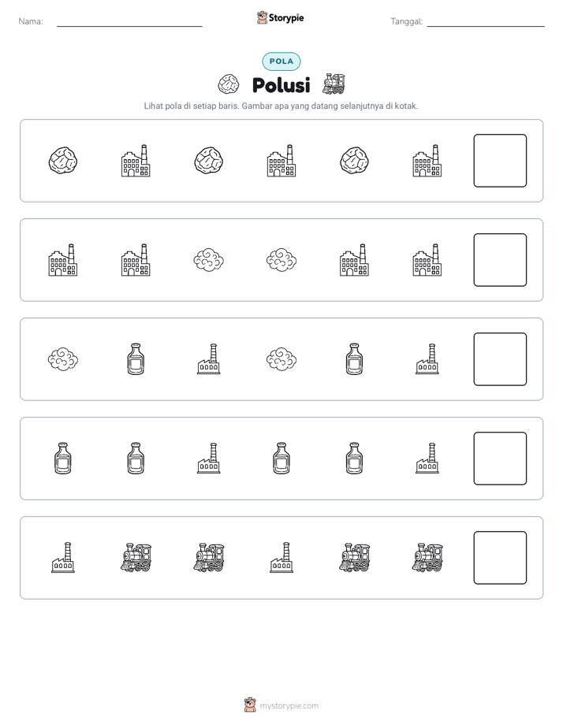Click the Storypie logo at top
Viewport: 563px width, 728px height.
click(280, 18)
